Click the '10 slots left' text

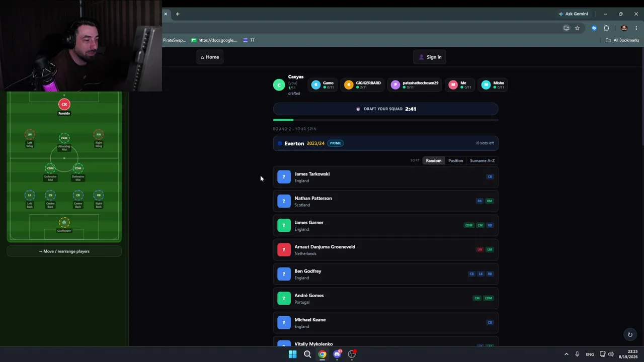(x=485, y=143)
